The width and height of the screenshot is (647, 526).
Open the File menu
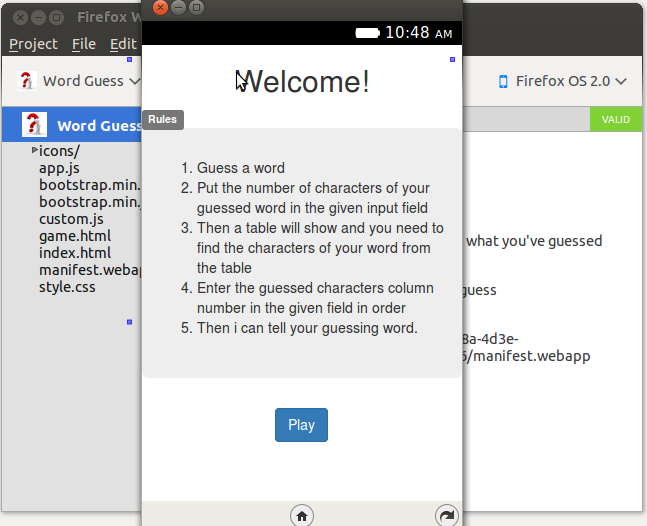coord(84,44)
